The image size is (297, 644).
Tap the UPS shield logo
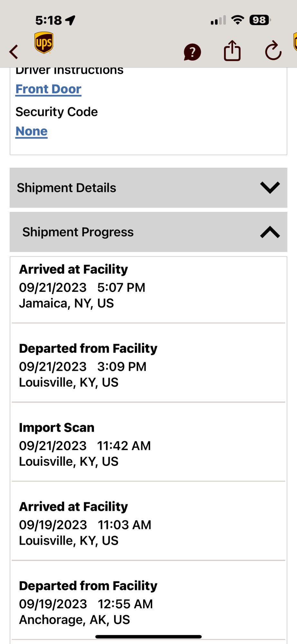[44, 43]
